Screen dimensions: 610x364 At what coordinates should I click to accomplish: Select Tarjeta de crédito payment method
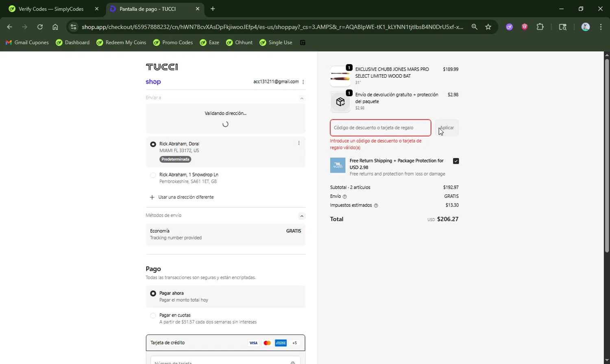click(x=225, y=343)
